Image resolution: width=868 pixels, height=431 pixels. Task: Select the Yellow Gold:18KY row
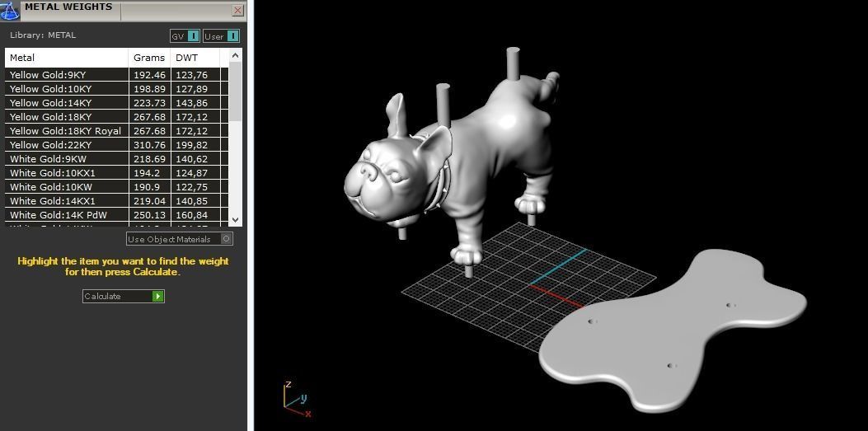click(116, 117)
